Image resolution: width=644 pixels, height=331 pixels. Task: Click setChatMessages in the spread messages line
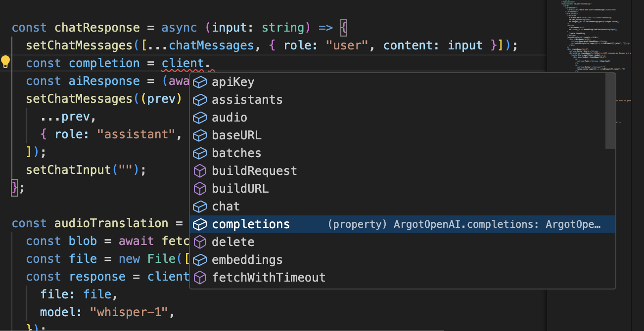pos(79,45)
